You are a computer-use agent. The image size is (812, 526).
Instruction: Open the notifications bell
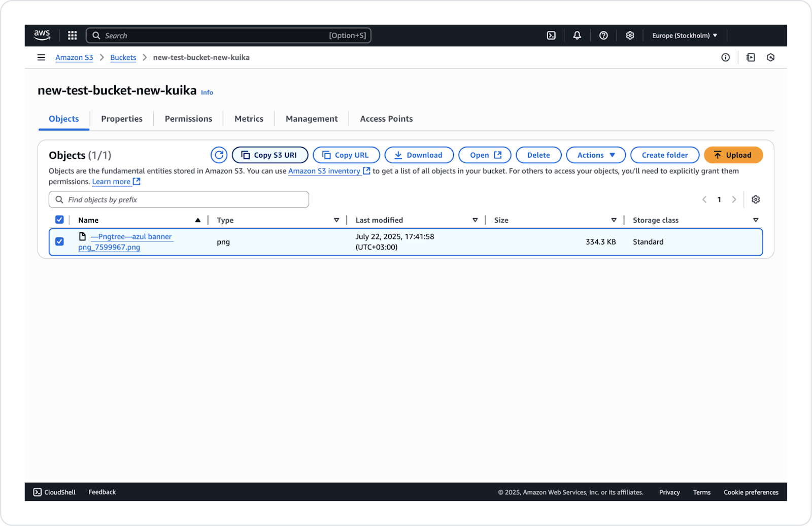577,36
